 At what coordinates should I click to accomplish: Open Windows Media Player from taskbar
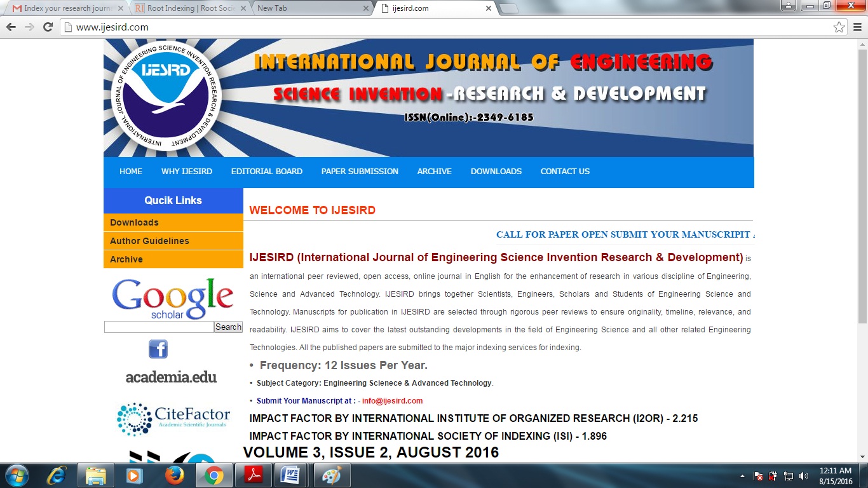point(134,475)
